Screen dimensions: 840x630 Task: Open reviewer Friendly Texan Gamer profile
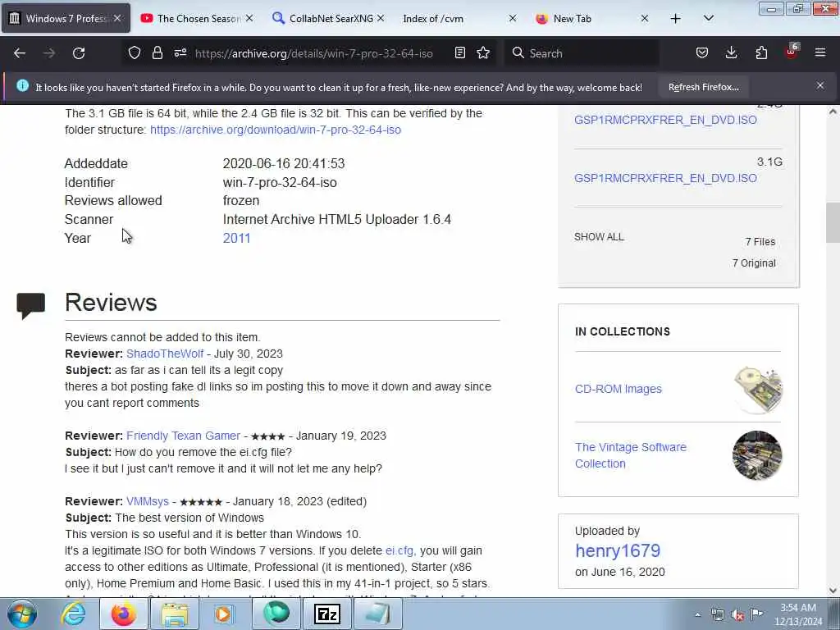click(183, 436)
